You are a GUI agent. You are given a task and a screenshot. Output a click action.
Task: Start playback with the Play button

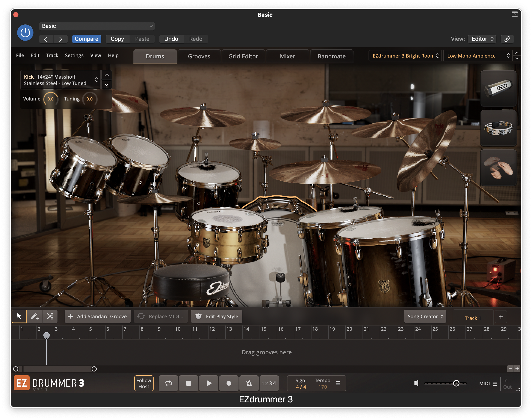point(209,383)
